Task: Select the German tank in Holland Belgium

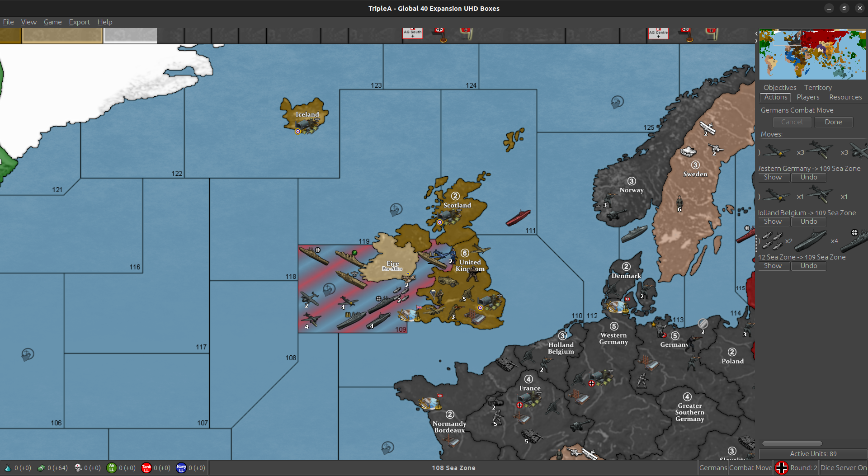Action: pyautogui.click(x=506, y=363)
